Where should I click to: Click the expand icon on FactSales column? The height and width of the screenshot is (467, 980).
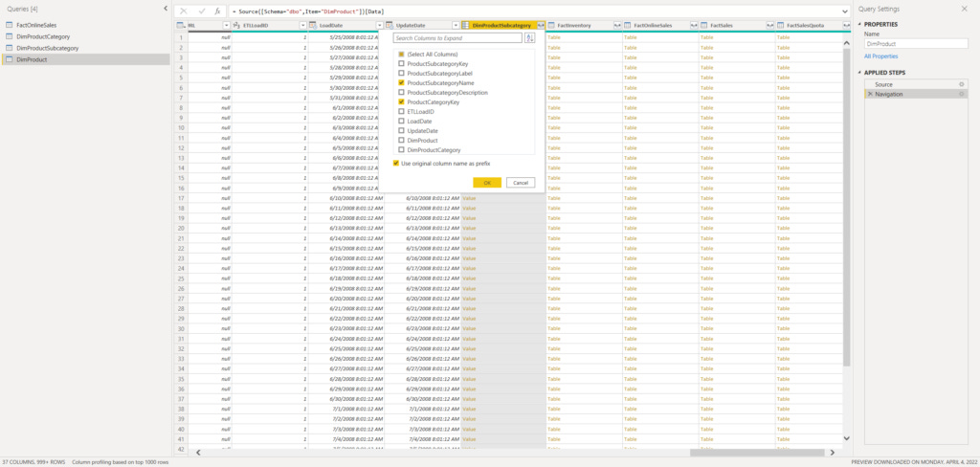[x=770, y=25]
